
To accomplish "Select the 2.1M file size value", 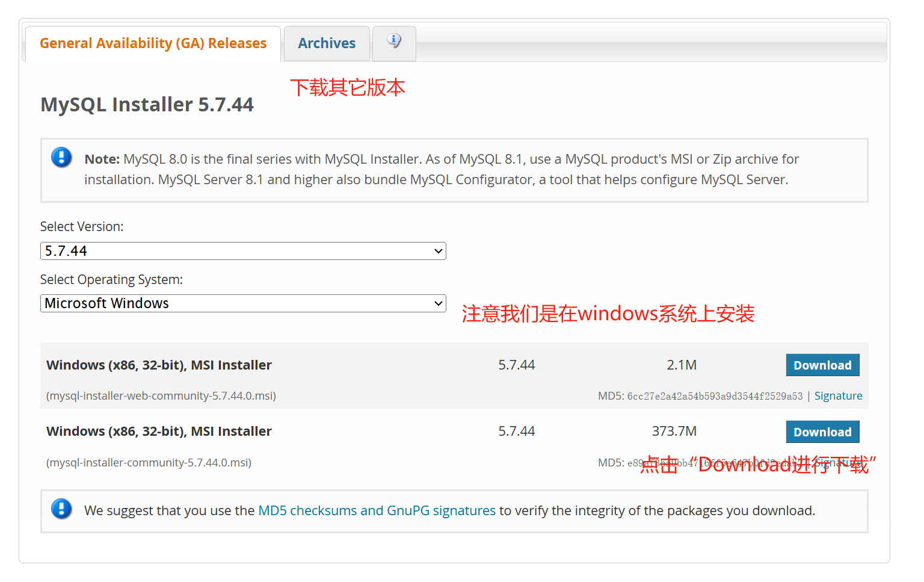I will (x=682, y=365).
